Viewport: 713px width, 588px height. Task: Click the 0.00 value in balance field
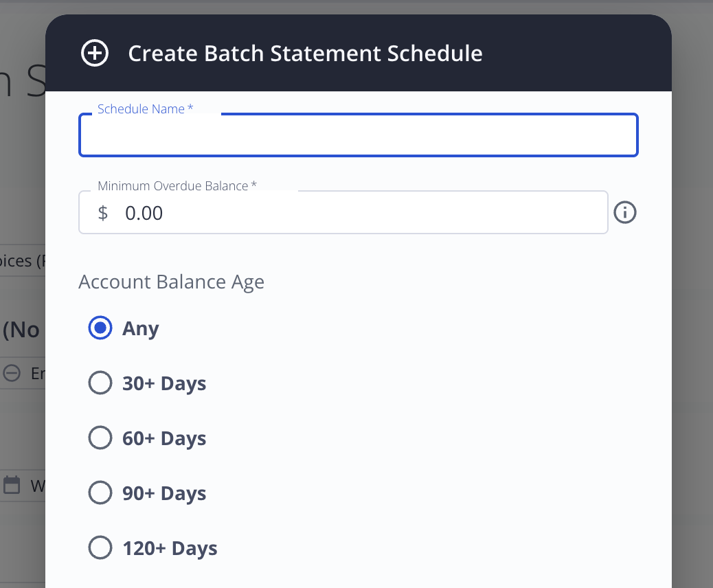coord(144,213)
